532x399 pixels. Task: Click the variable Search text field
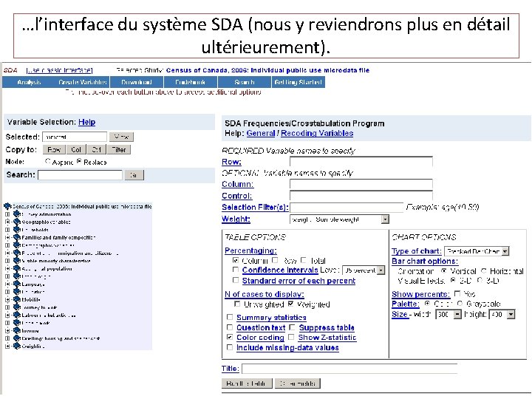pos(80,175)
